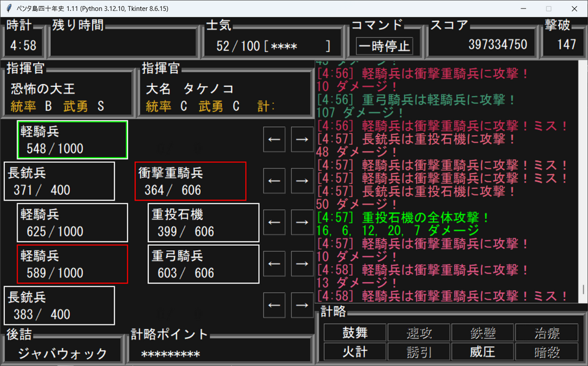588x366 pixels.
Task: Select enemy 衝撃重騎兵 unit box
Action: tap(190, 181)
